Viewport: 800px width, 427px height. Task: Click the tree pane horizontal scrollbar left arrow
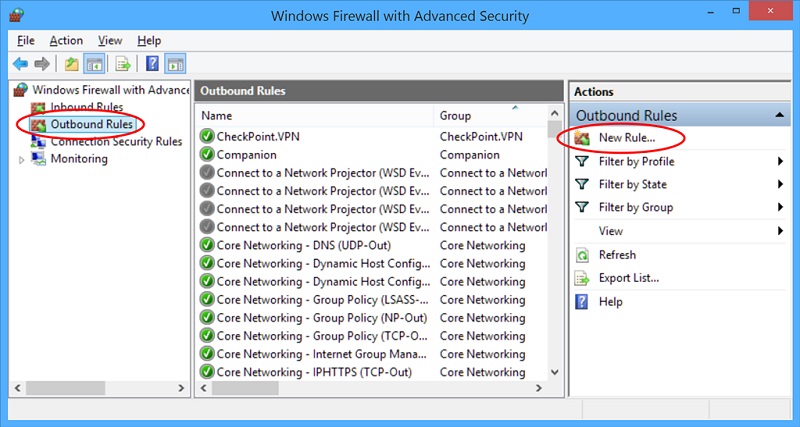point(18,388)
